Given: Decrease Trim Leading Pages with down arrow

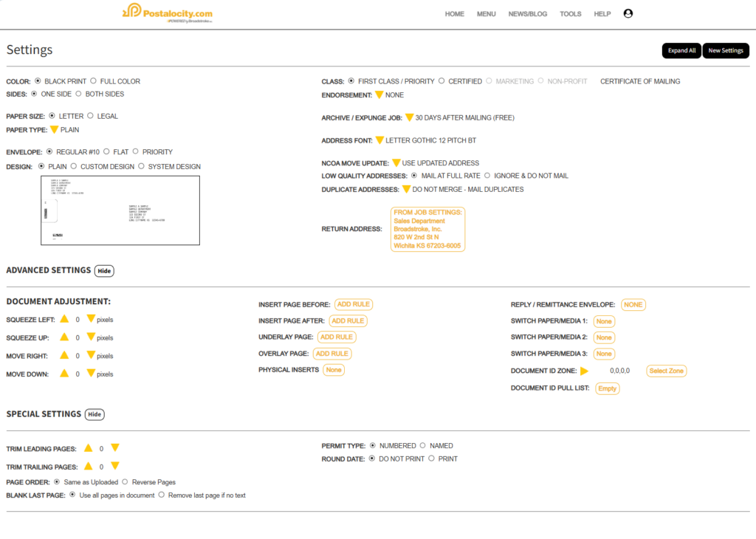Looking at the screenshot, I should point(114,448).
